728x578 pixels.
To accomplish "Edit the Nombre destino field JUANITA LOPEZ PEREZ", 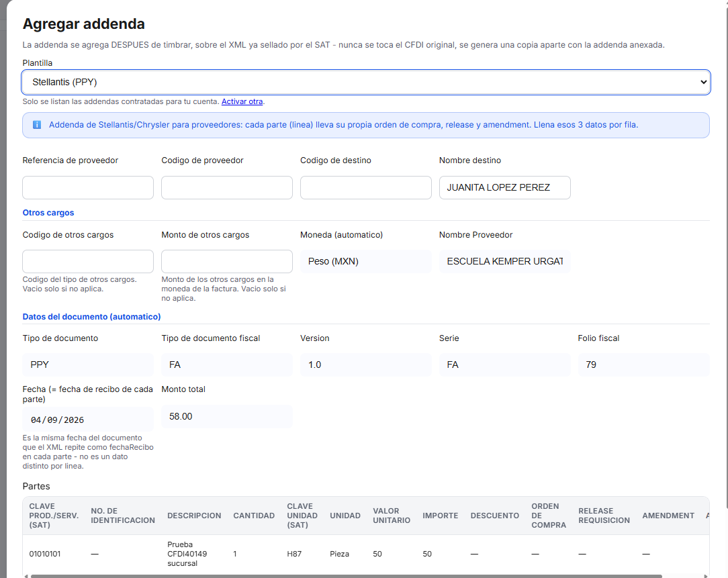I will 504,187.
